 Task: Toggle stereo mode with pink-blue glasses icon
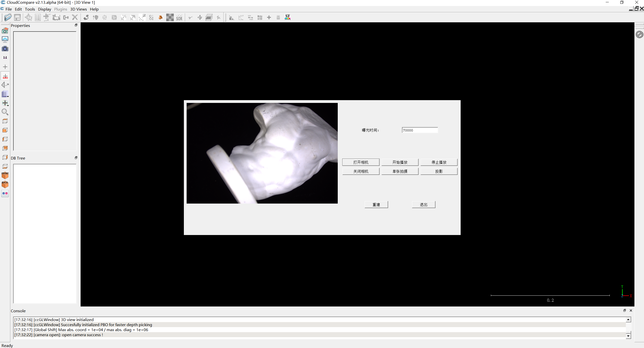point(5,194)
